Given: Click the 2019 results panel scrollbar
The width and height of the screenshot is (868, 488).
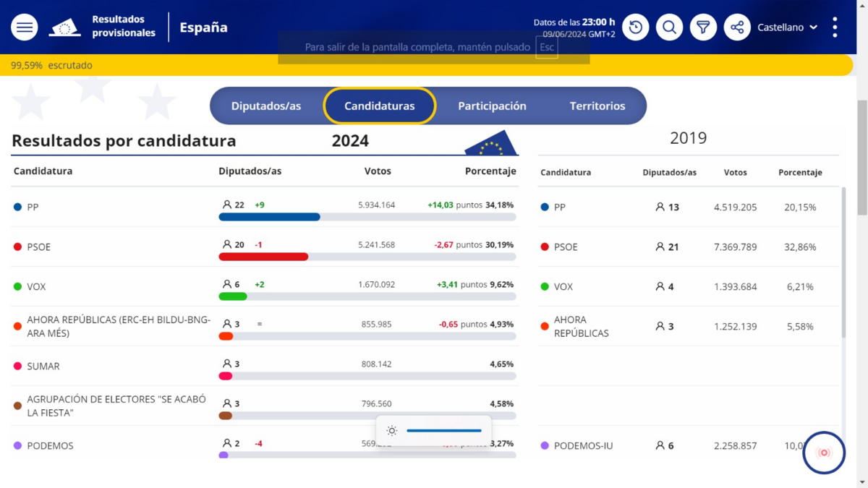Looking at the screenshot, I should (x=843, y=262).
